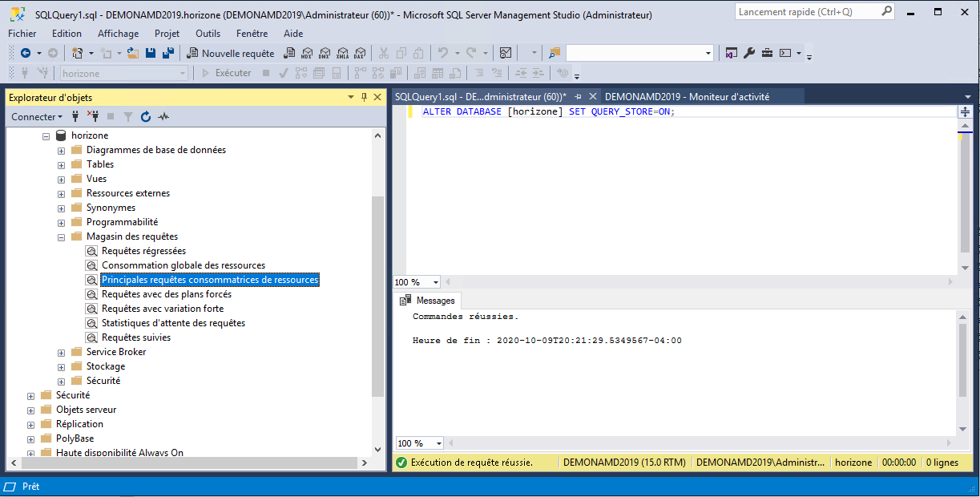Refresh the Object Explorer tree
Screen dimensions: 980x497
(146, 116)
